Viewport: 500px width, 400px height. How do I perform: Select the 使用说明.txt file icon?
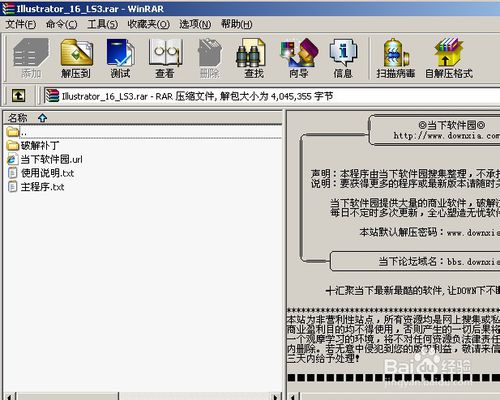coord(13,173)
